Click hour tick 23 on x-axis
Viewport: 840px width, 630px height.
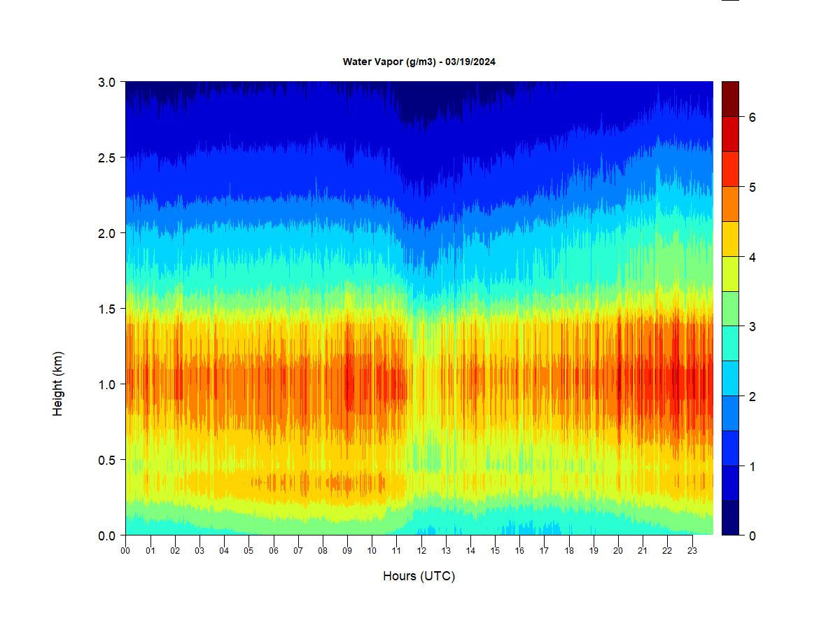692,551
